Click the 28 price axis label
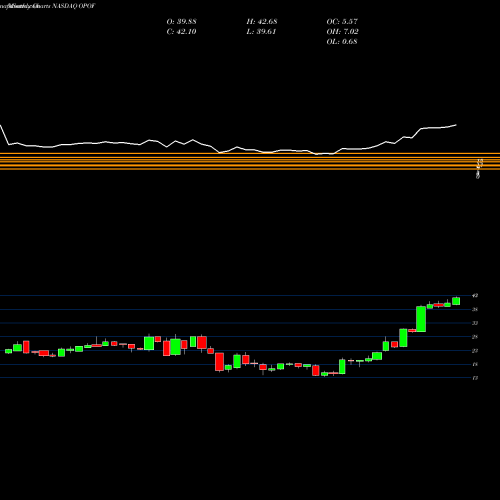The height and width of the screenshot is (500, 500). [x=475, y=337]
